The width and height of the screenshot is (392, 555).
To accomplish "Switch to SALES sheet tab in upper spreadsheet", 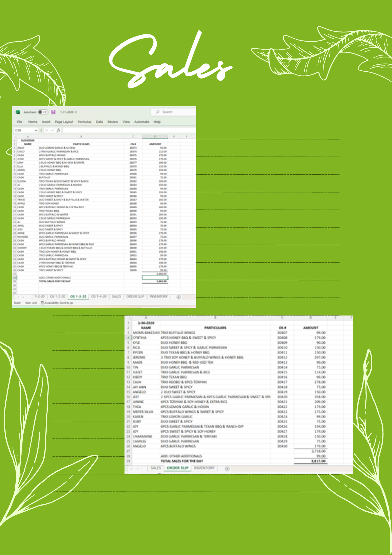I will pos(116,297).
